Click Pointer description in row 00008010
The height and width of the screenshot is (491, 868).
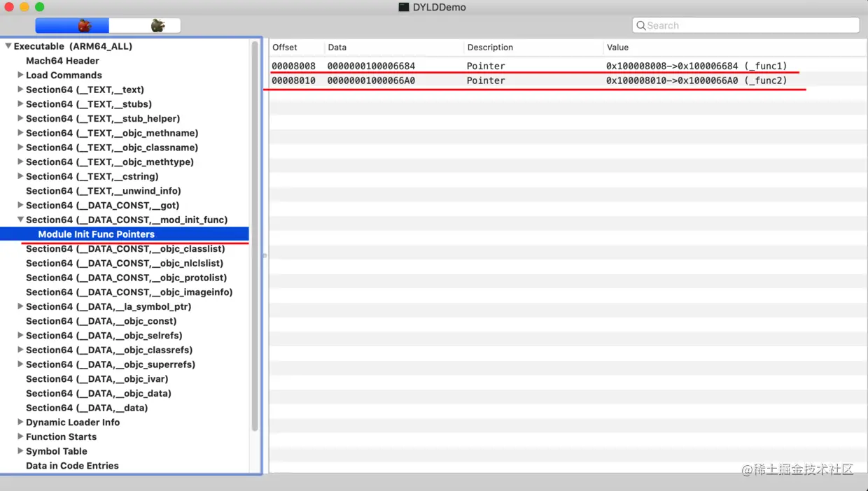click(x=486, y=80)
